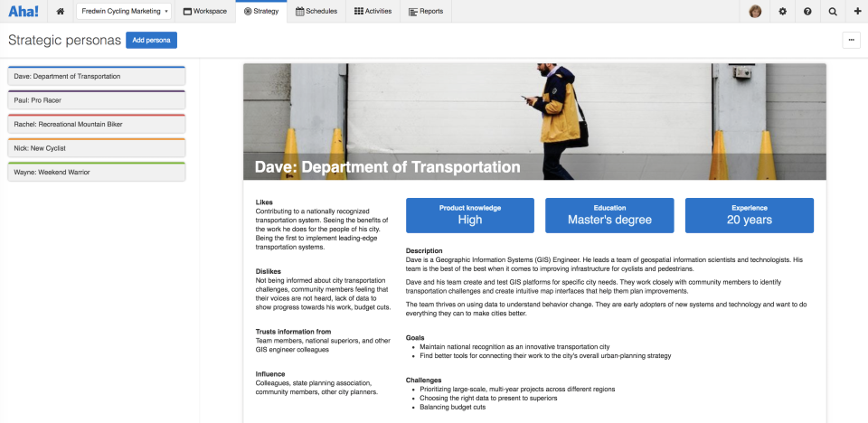
Task: Select Rachel: Recreational Mountain Biker persona
Action: click(97, 124)
